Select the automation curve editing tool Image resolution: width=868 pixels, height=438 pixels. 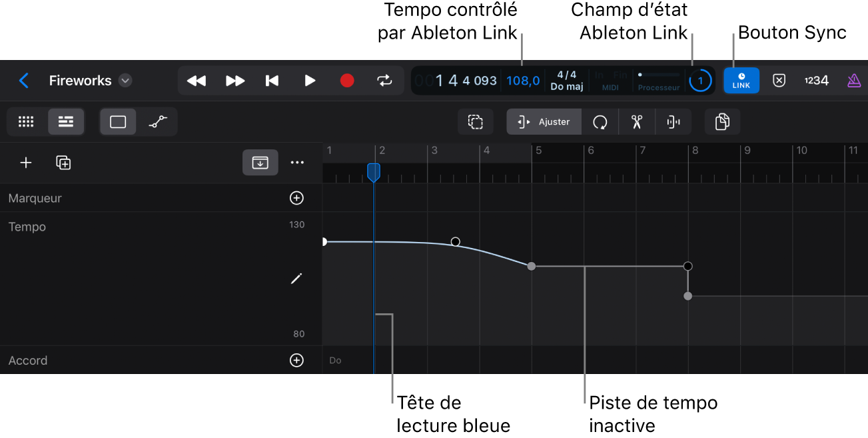(157, 121)
